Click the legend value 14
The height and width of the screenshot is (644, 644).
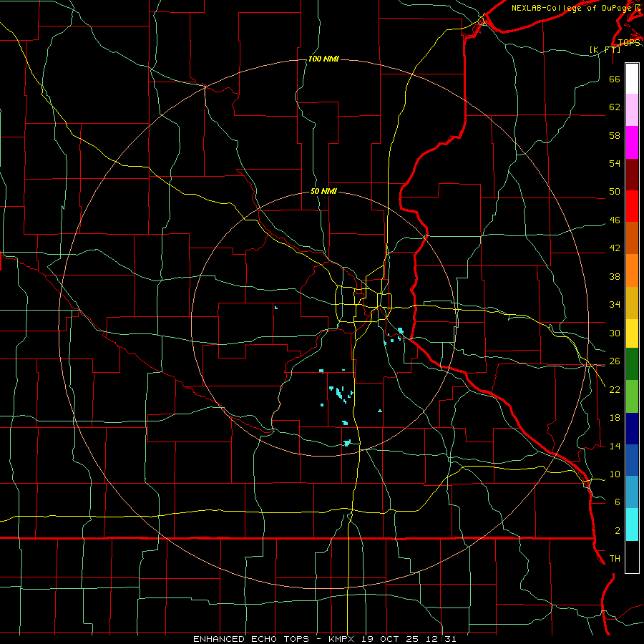click(615, 446)
